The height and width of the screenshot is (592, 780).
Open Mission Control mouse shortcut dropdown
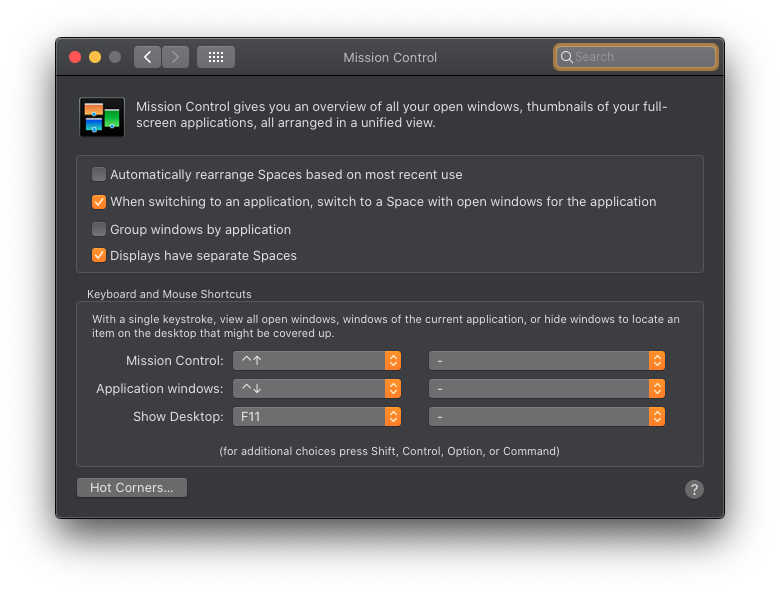point(547,361)
